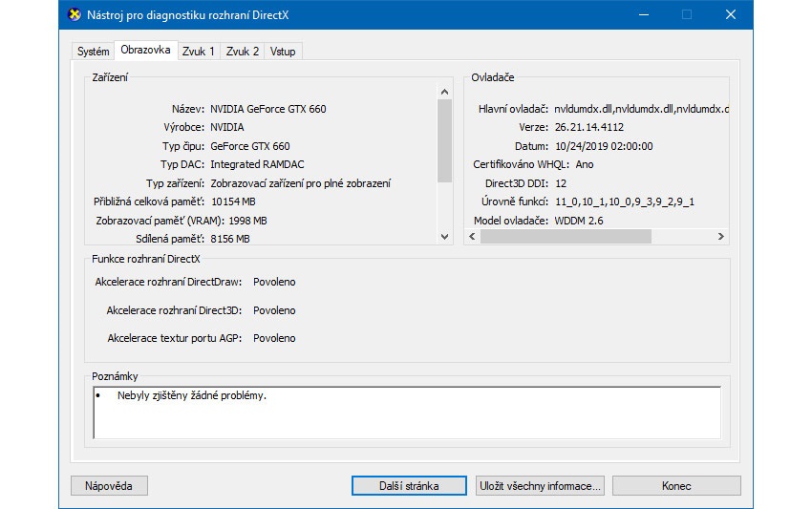Switch to the Systém tab
Viewport: 812px width, 509px height.
(x=94, y=52)
